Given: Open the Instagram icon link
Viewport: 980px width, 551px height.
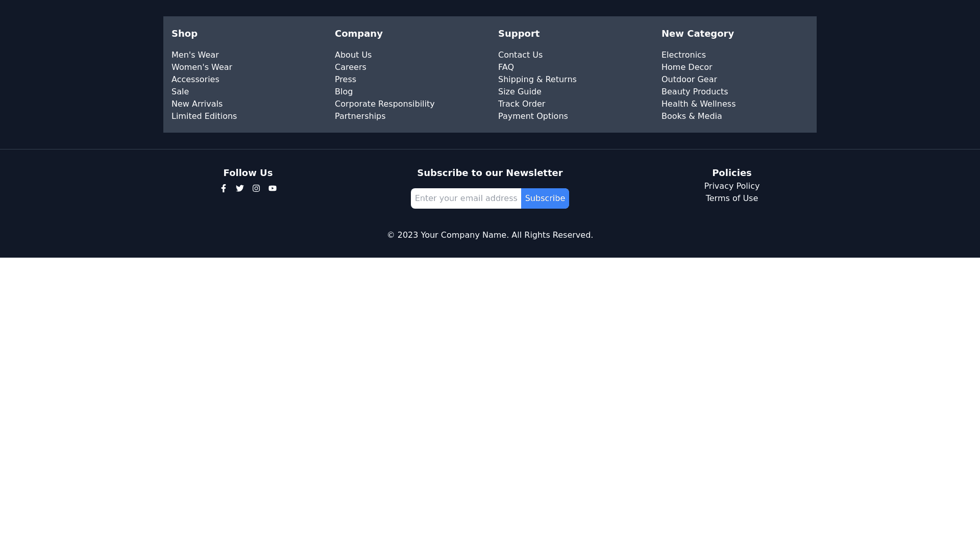Looking at the screenshot, I should 256,189.
